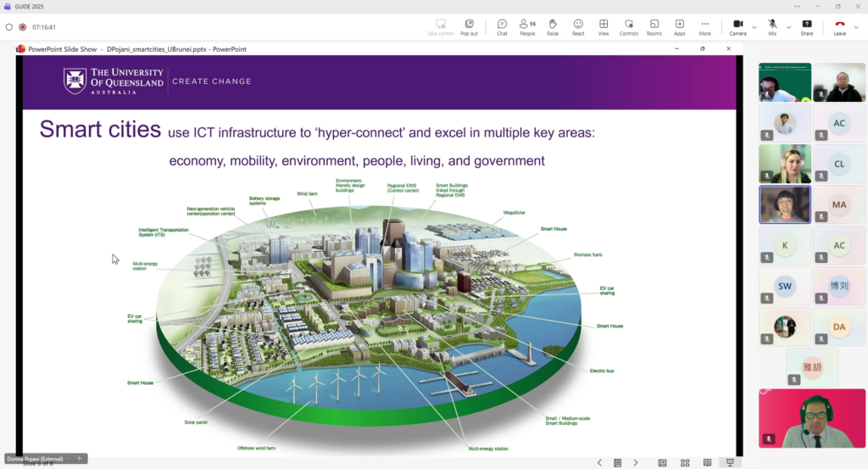Expand the Mic options dropdown arrow
The width and height of the screenshot is (868, 469).
point(788,27)
